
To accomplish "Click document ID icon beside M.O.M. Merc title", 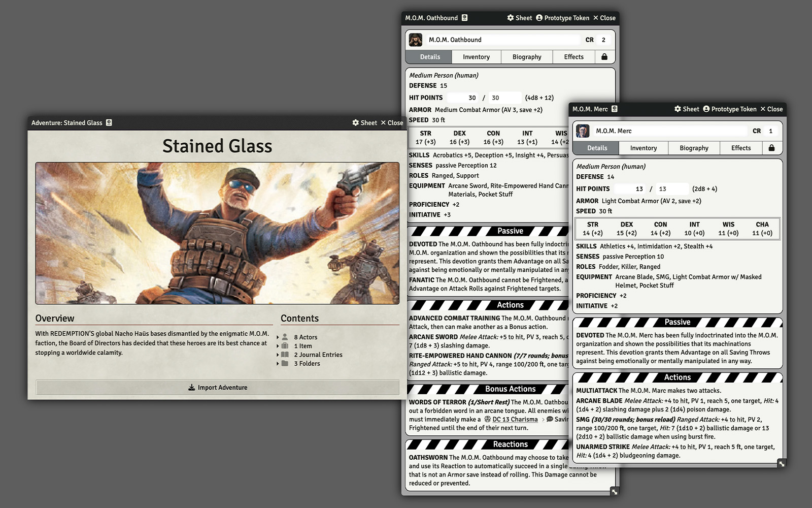I will pyautogui.click(x=615, y=109).
